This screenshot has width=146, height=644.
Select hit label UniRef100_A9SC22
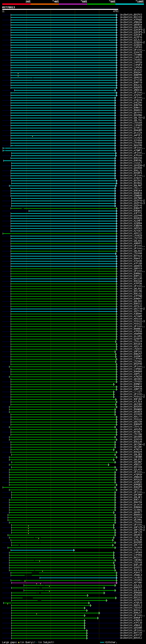131,233
